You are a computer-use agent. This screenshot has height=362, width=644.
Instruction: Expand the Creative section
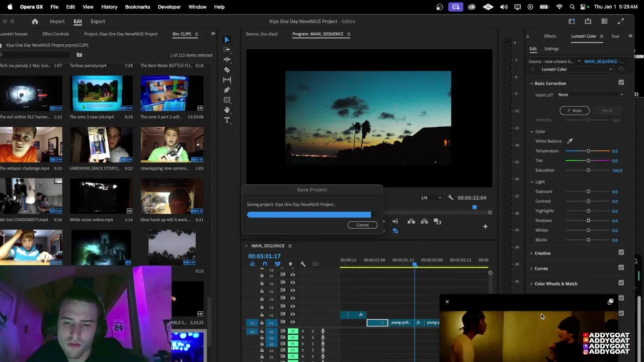pos(542,253)
